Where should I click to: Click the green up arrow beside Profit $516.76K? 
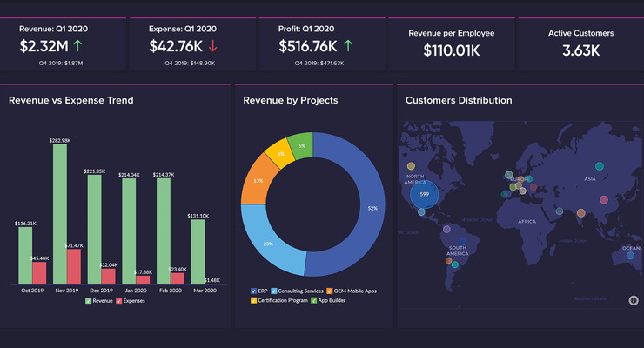click(348, 45)
